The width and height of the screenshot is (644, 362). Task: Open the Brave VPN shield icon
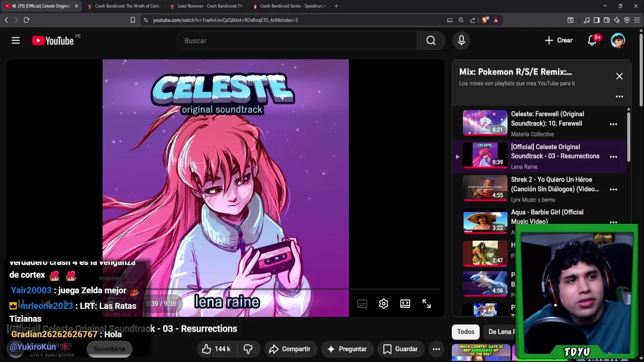click(x=627, y=20)
